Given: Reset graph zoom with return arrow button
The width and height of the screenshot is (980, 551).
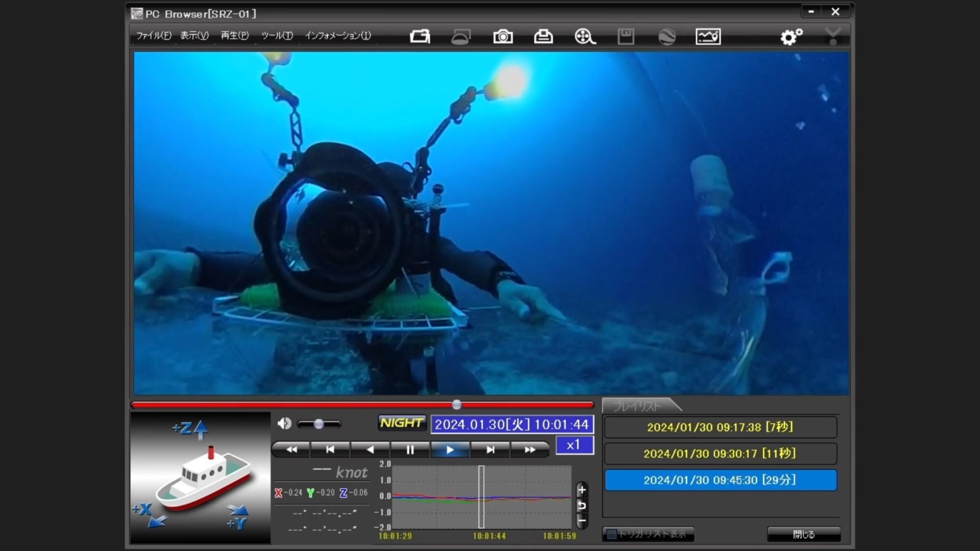Looking at the screenshot, I should click(x=581, y=506).
